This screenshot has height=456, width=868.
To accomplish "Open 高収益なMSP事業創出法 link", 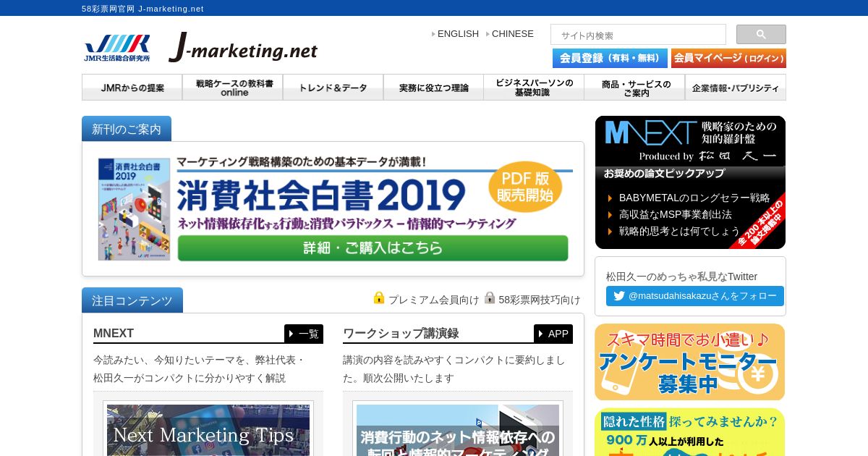I will tap(676, 214).
